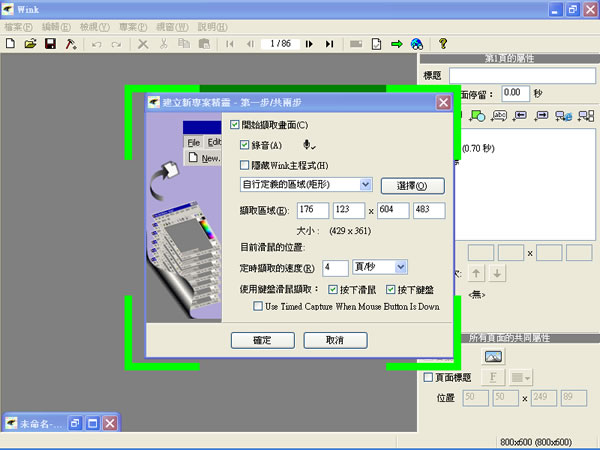Screen dimensions: 600x450
Task: Click the Save floppy disk icon
Action: 50,44
